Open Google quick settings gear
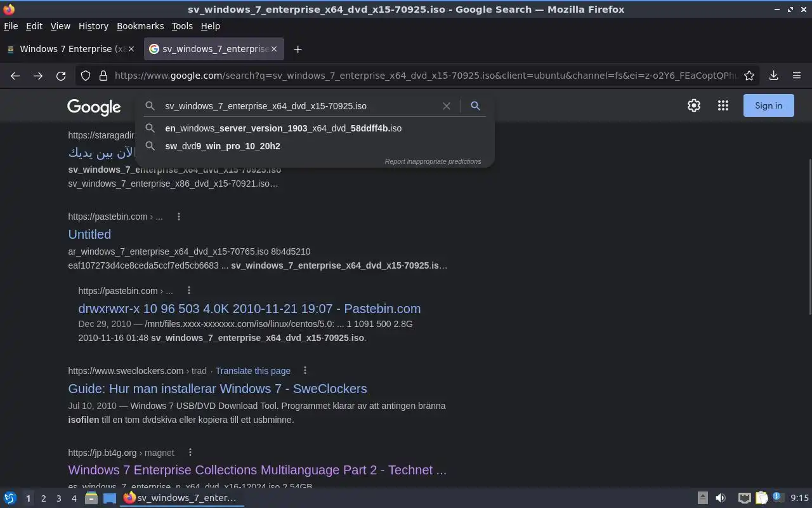This screenshot has width=812, height=508. point(694,105)
